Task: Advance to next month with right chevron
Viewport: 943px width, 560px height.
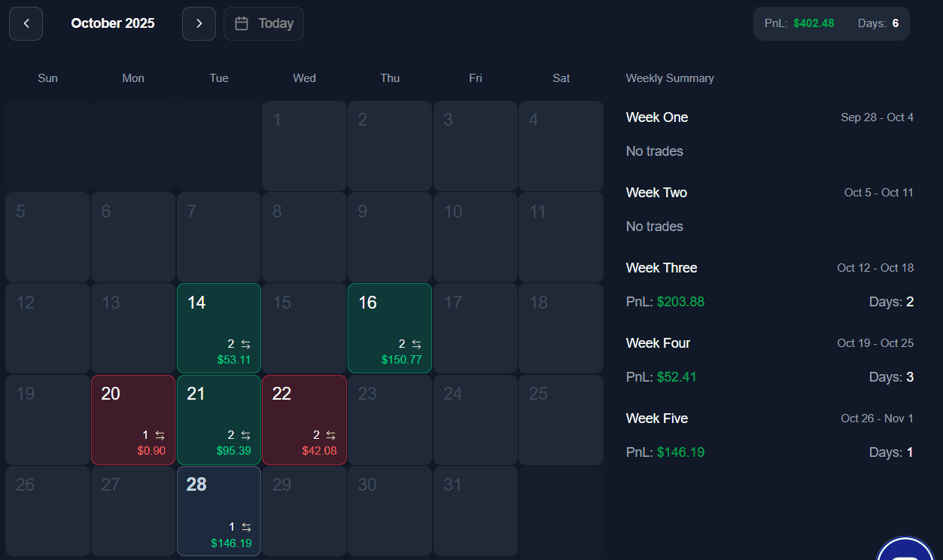Action: 199,23
